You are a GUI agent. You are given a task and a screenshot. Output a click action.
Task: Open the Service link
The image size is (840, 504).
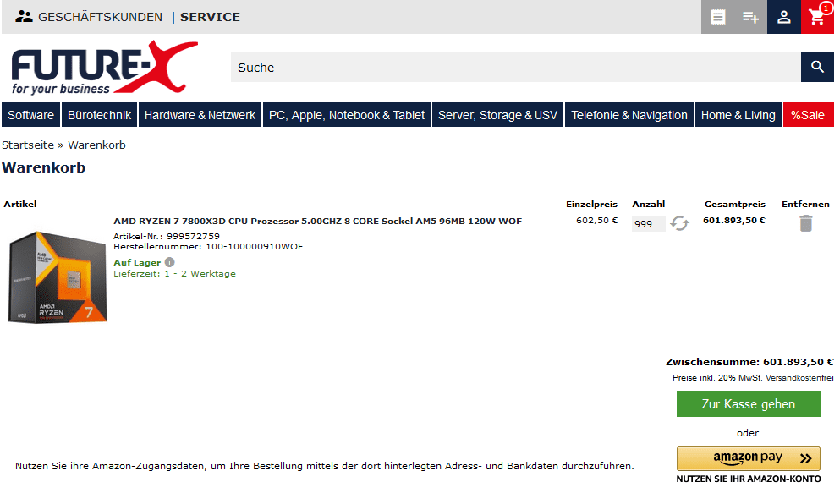click(x=210, y=17)
